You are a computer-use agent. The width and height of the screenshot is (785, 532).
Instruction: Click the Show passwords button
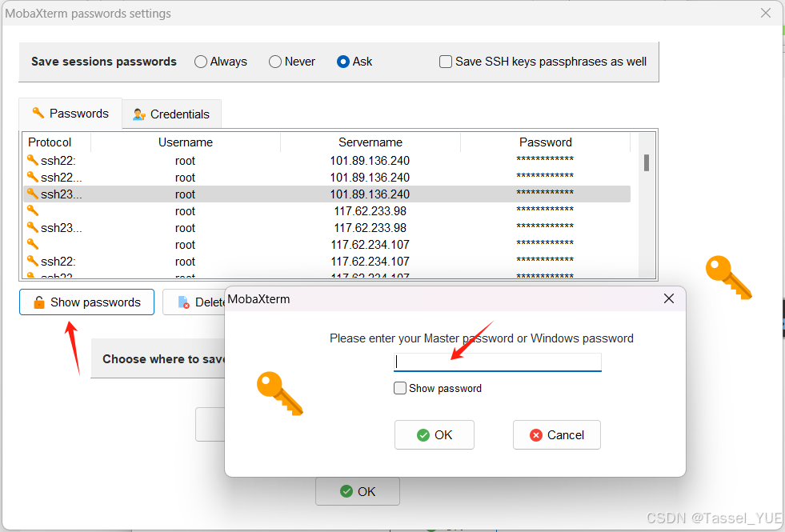[x=86, y=302]
